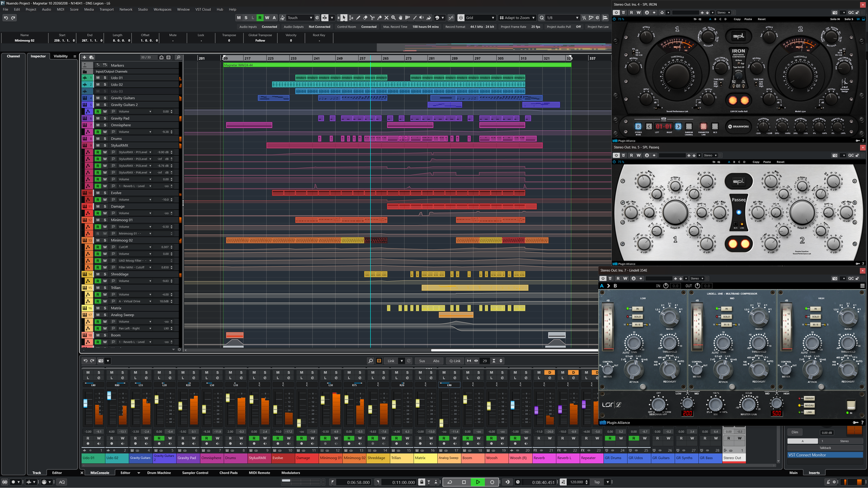
Task: Mute the Udo 01 track
Action: (x=98, y=78)
